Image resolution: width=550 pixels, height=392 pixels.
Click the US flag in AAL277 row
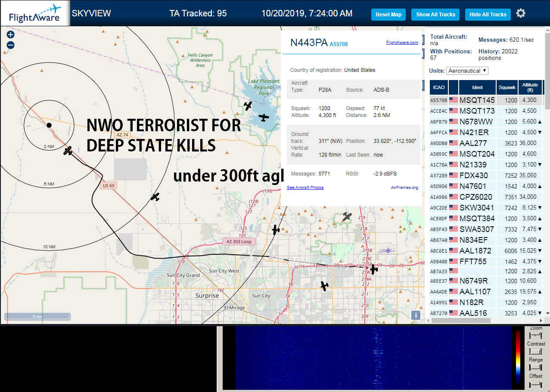[453, 143]
